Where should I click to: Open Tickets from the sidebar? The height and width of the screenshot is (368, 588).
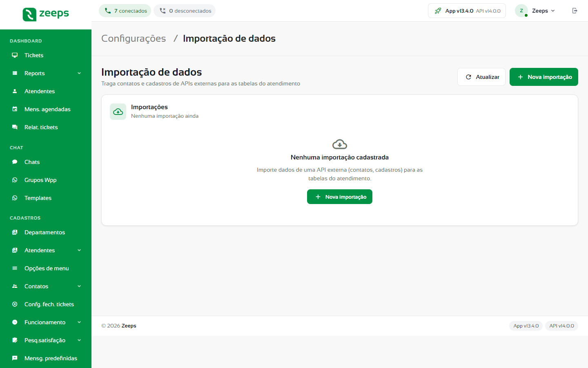(46, 55)
